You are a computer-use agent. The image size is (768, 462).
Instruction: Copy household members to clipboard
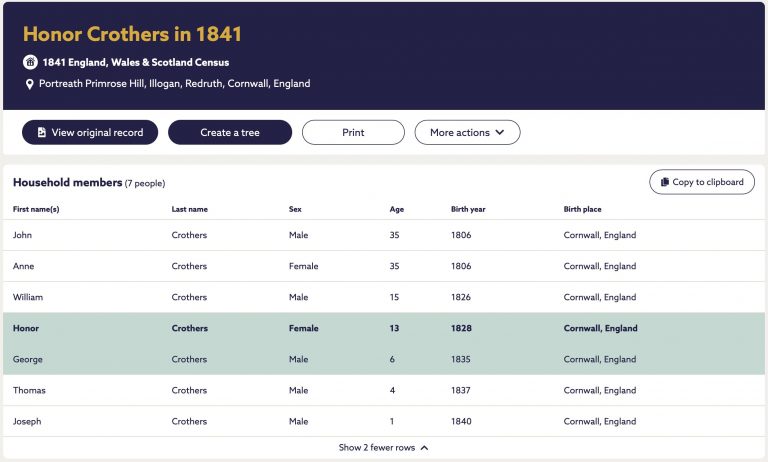702,182
